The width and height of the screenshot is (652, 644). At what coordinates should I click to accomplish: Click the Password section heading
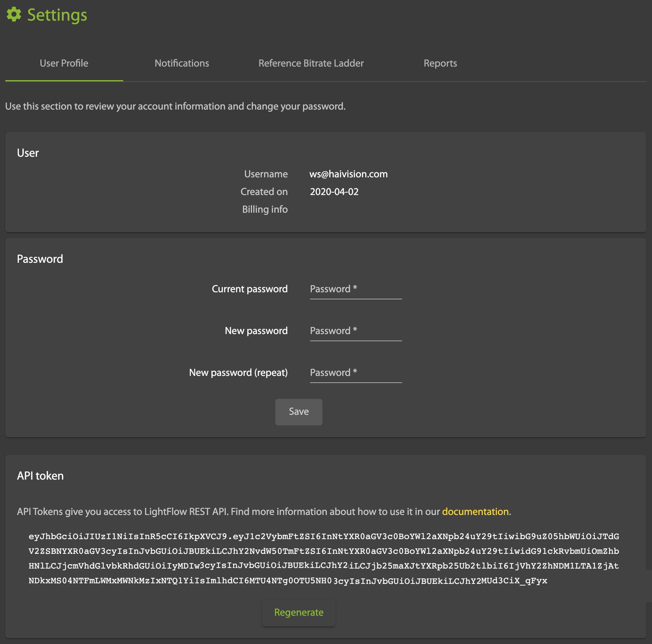40,259
